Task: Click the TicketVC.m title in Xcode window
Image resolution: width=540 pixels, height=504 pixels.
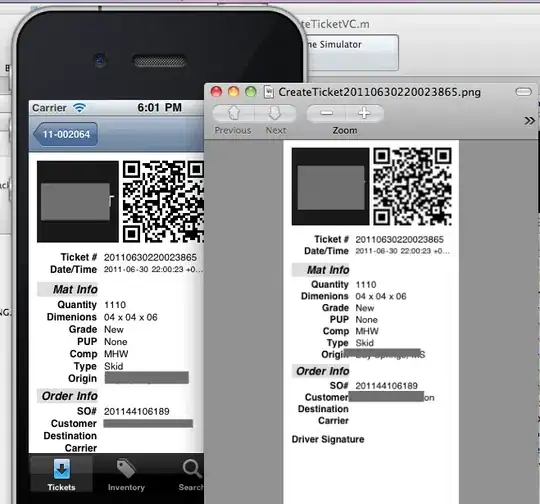Action: (x=335, y=24)
